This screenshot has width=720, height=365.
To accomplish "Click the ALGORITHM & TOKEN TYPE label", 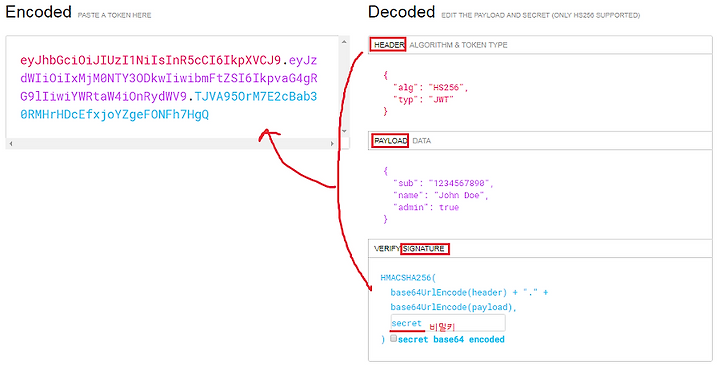I will coord(458,45).
